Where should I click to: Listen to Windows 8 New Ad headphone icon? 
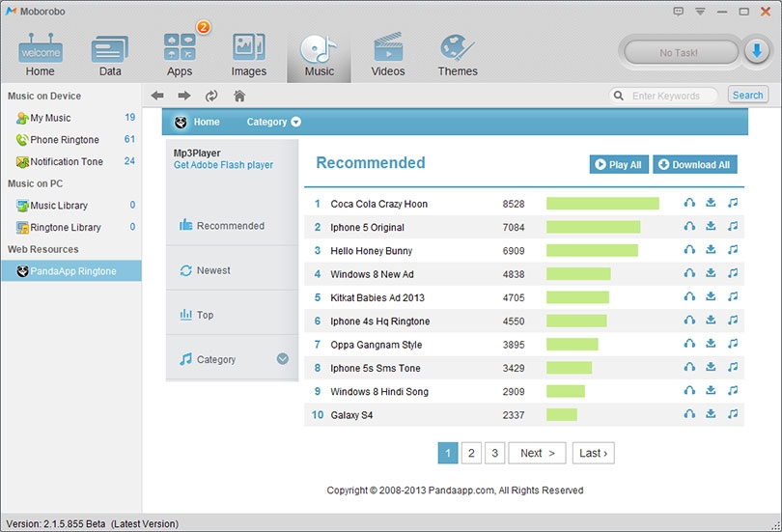tap(689, 272)
